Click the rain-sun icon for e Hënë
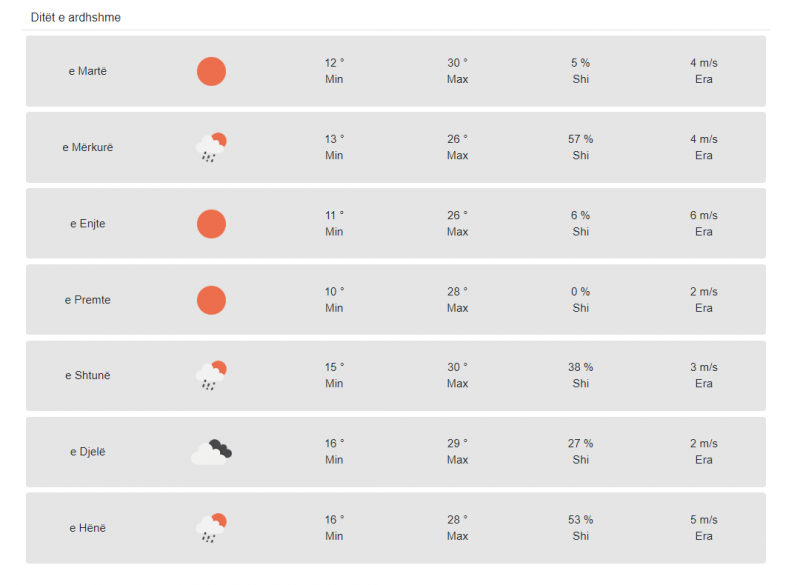This screenshot has width=800, height=585. [211, 528]
